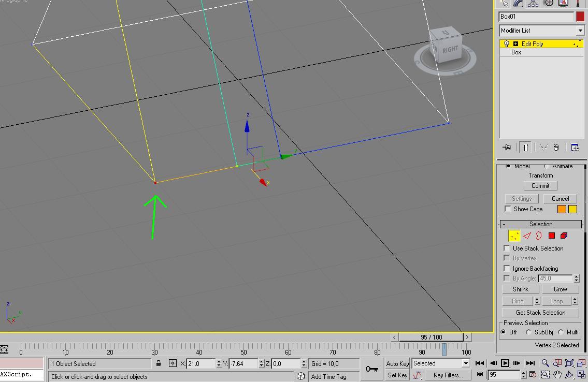Open the Motion command panel tab

tap(548, 4)
